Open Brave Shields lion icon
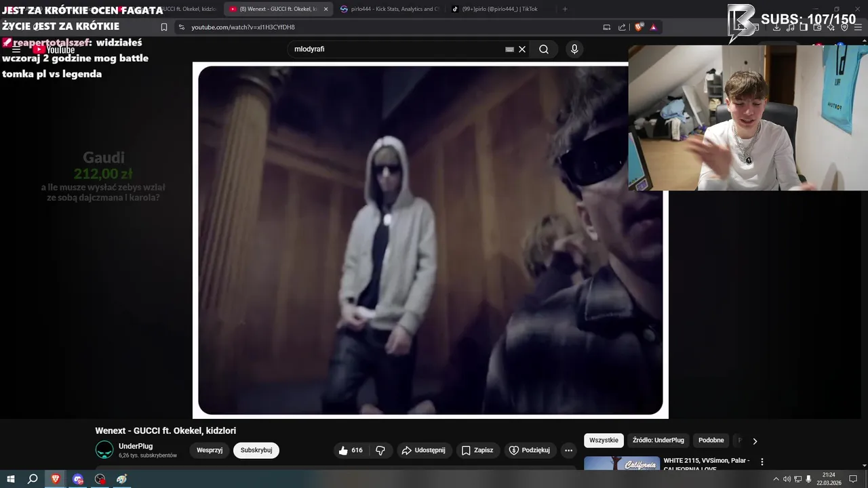Screen dimensions: 868x488 click(639, 27)
